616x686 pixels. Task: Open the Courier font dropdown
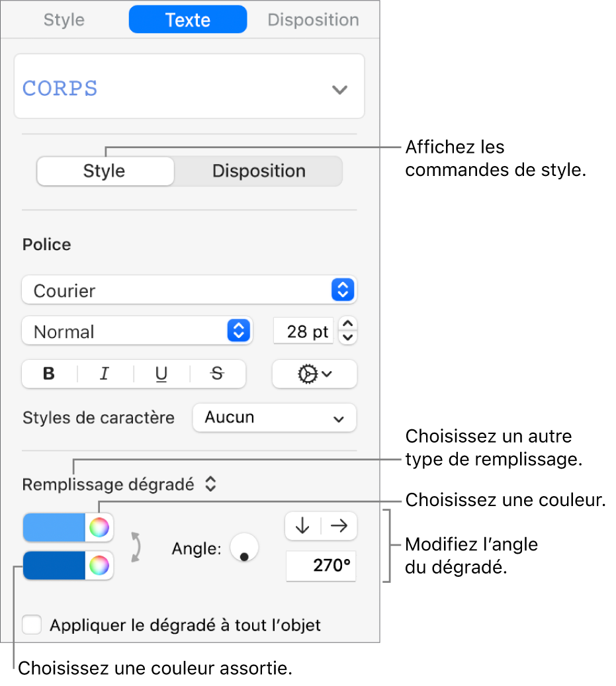189,290
